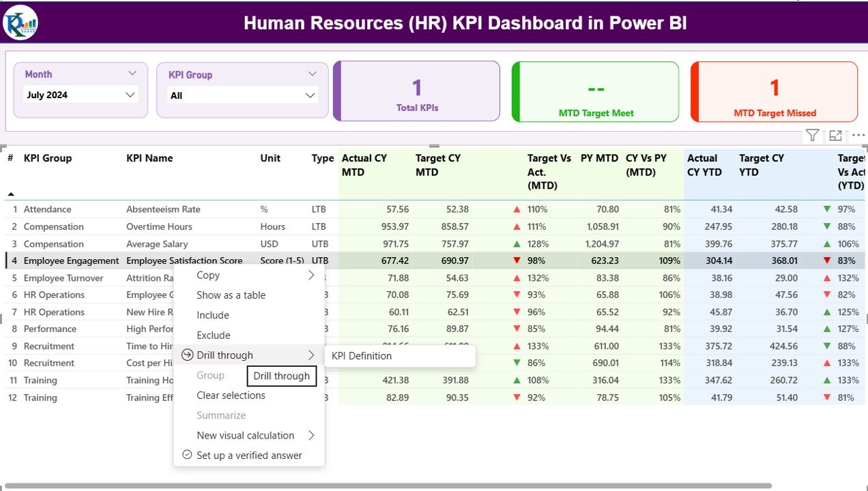This screenshot has height=491, width=868.
Task: Click the verified answer checkmark icon
Action: pyautogui.click(x=187, y=455)
